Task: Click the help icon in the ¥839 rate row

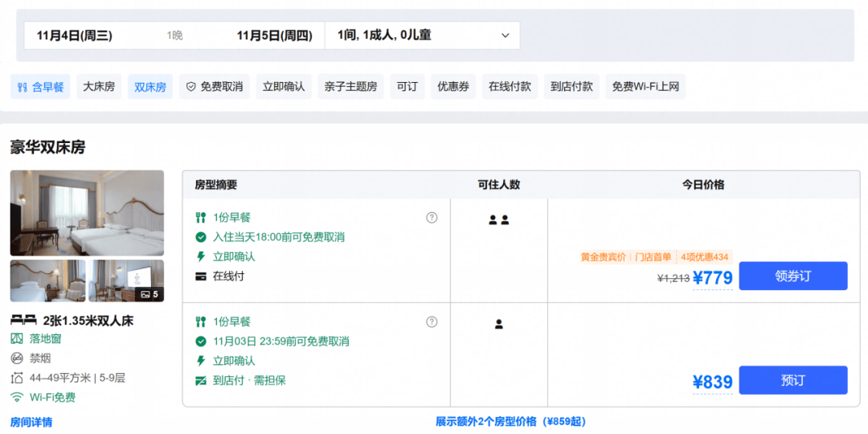Action: (x=432, y=321)
